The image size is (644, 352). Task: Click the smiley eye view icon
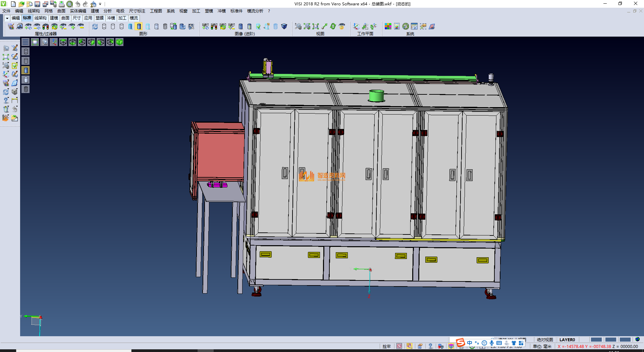click(x=342, y=26)
